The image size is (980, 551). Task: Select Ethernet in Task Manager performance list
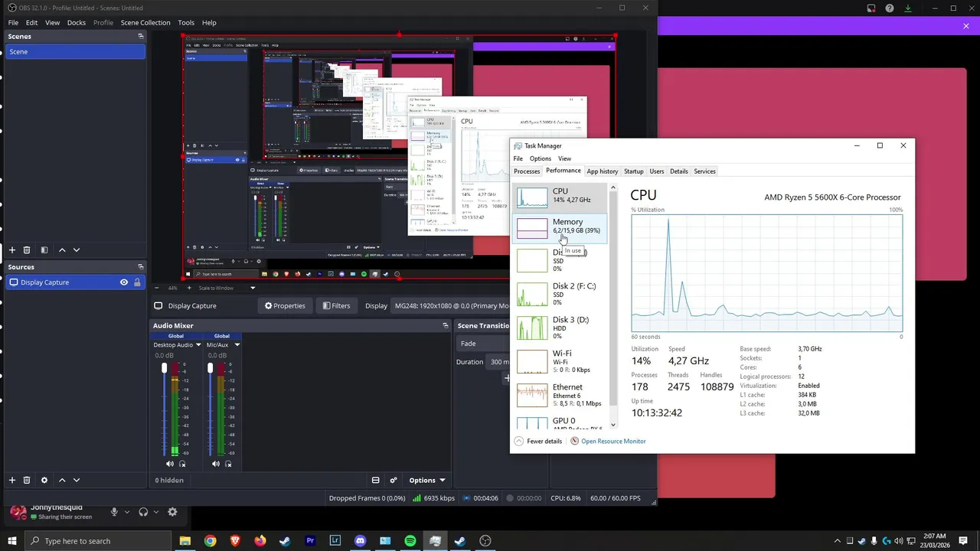561,395
